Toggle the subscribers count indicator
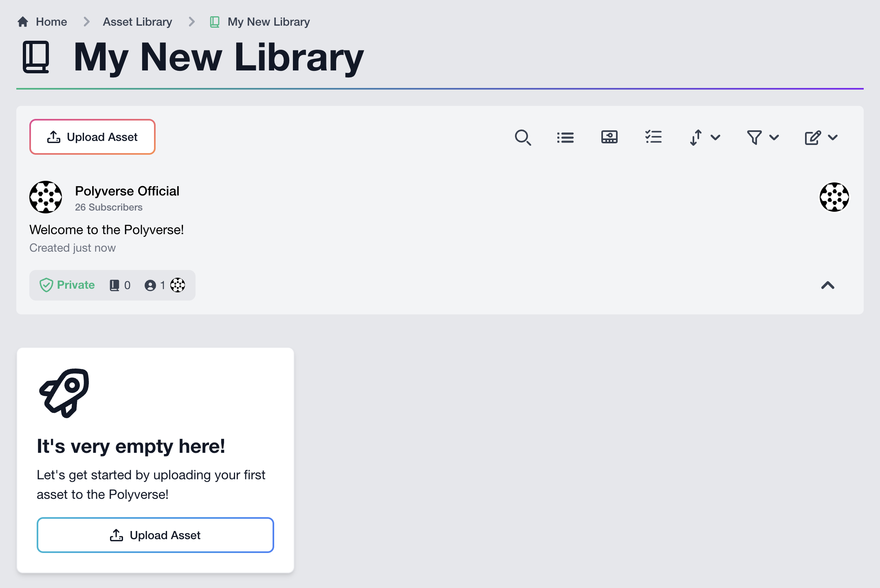 tap(155, 285)
